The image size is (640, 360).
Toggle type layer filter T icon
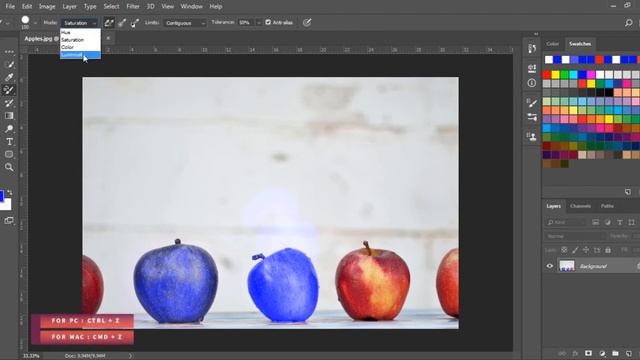tap(620, 222)
